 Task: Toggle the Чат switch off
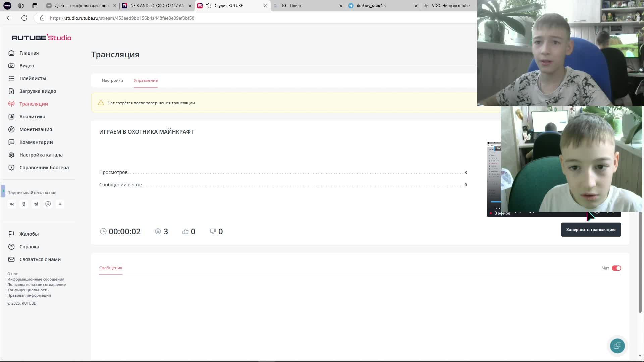point(616,268)
